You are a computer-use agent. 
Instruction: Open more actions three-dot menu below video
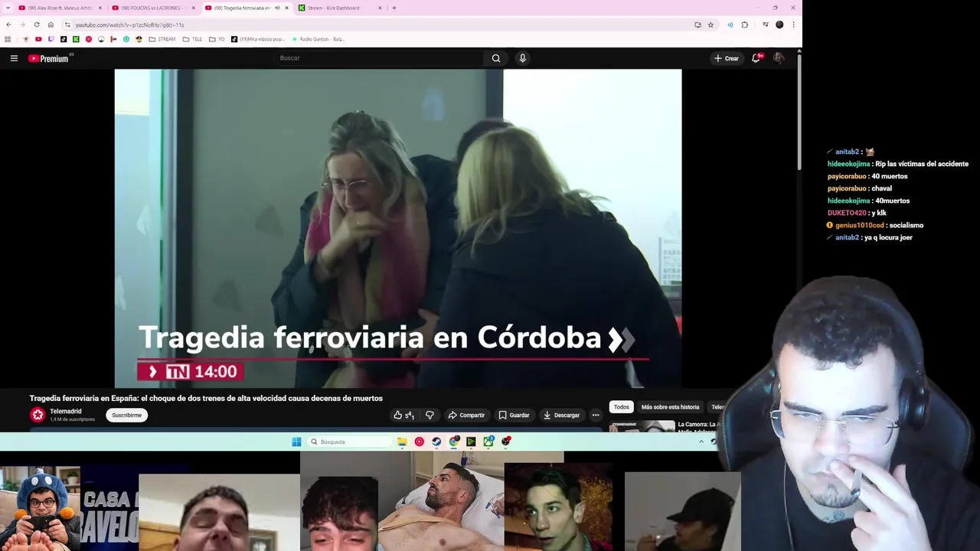[596, 415]
